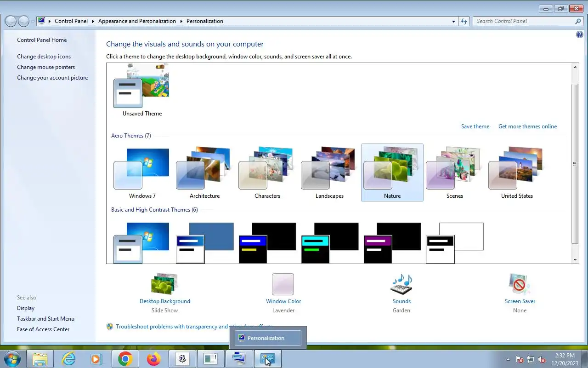Image resolution: width=588 pixels, height=368 pixels.
Task: Launch Internet Explorer from the taskbar
Action: (x=68, y=359)
